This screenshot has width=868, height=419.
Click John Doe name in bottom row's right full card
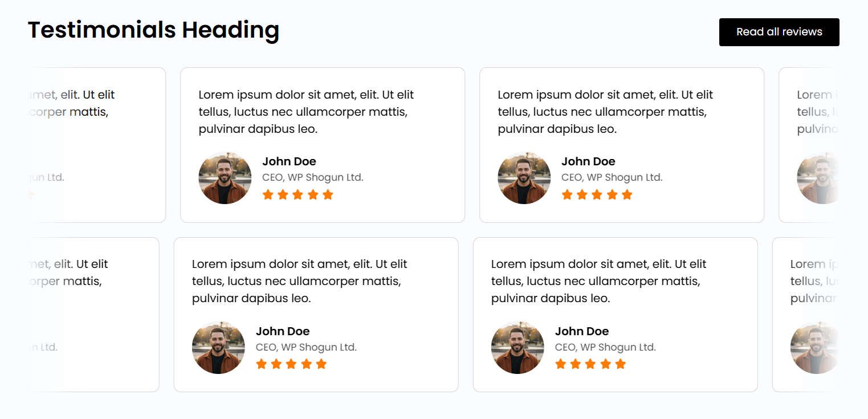click(x=582, y=331)
